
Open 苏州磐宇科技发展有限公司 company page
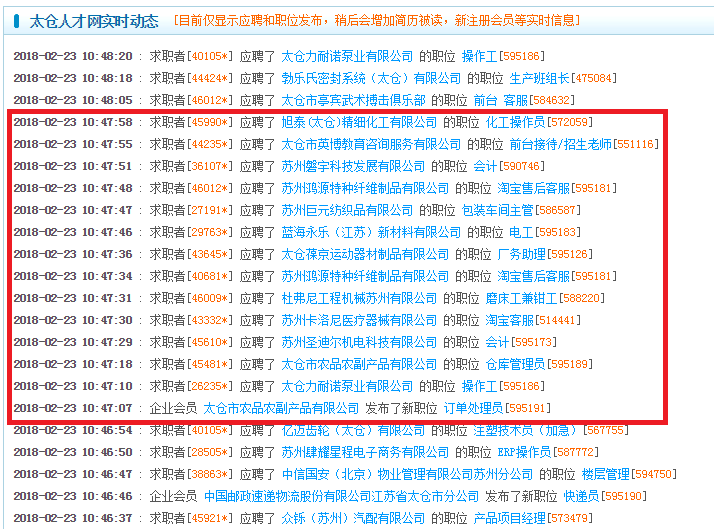click(353, 166)
